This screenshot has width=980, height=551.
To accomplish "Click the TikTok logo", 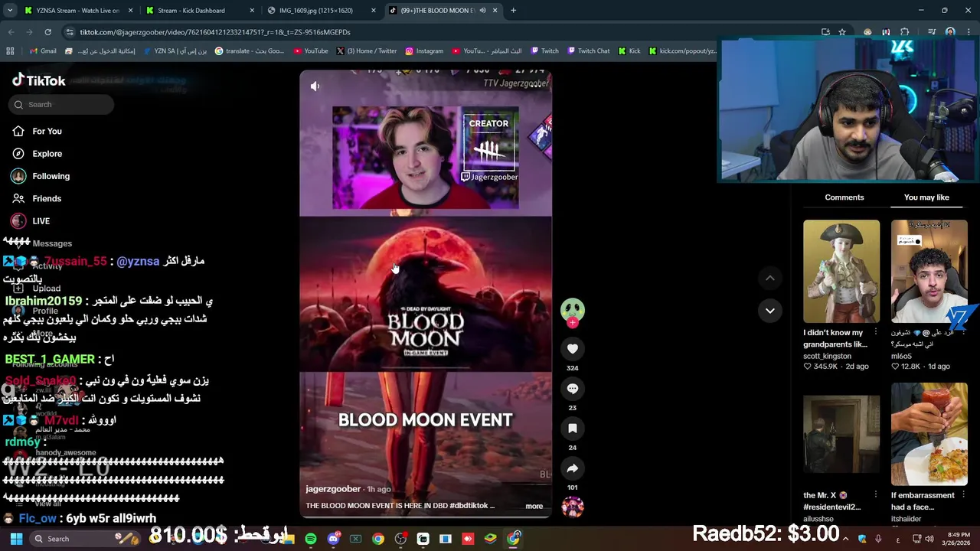I will point(38,80).
